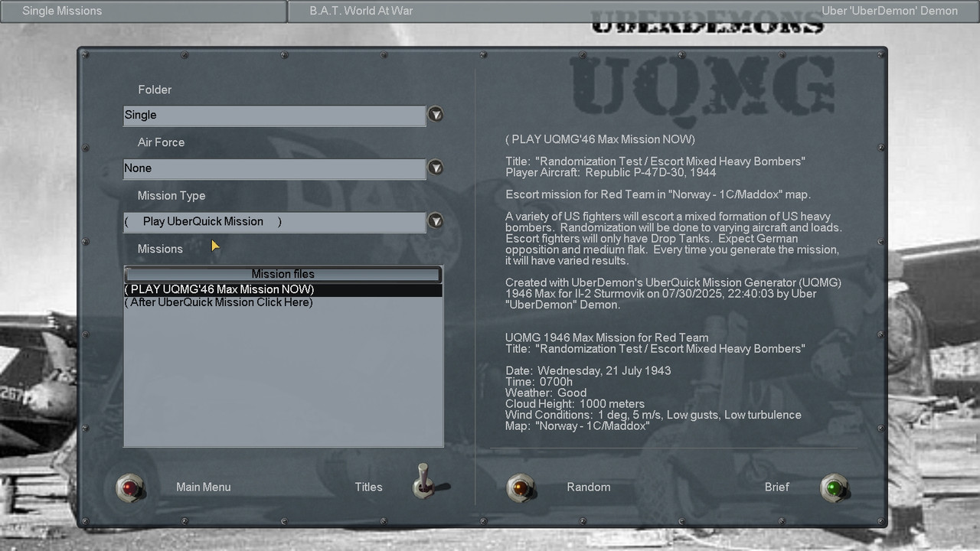Click the Play UberQuick Mission type field
Image resolution: width=980 pixels, height=551 pixels.
pyautogui.click(x=274, y=222)
